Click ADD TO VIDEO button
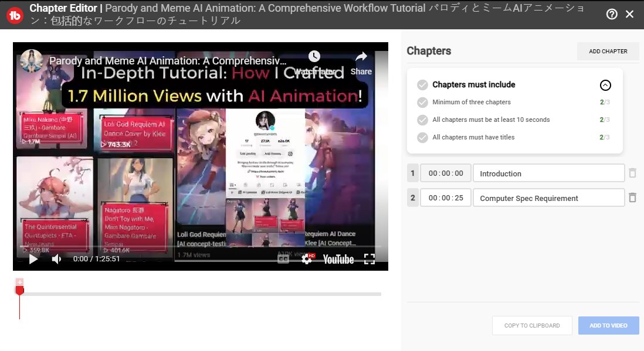This screenshot has height=351, width=644. (608, 326)
